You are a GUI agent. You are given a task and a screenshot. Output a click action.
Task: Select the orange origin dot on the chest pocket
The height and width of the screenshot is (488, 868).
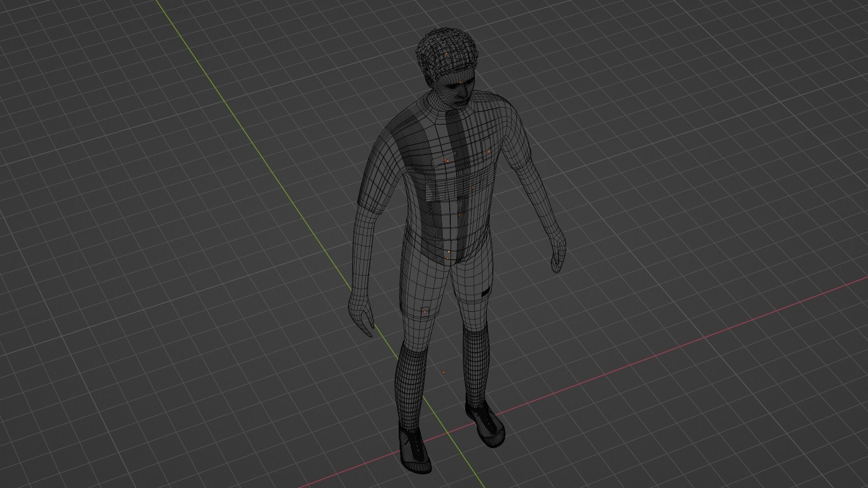(x=489, y=152)
